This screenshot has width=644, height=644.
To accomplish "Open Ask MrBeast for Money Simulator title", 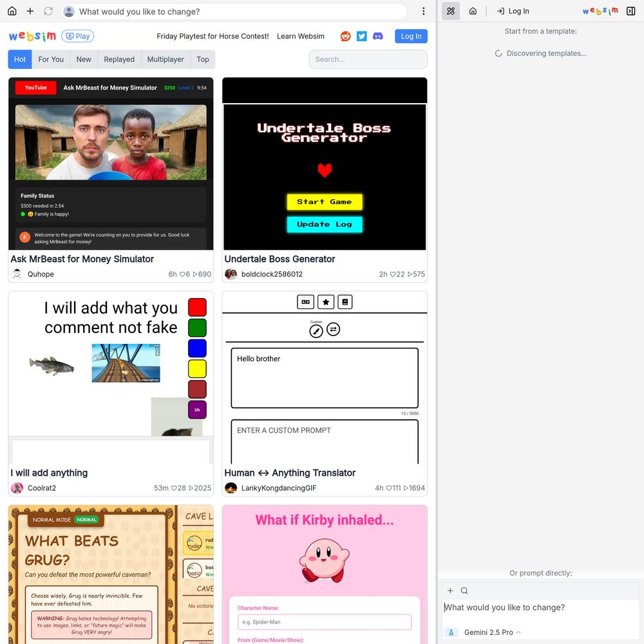I will (x=82, y=259).
